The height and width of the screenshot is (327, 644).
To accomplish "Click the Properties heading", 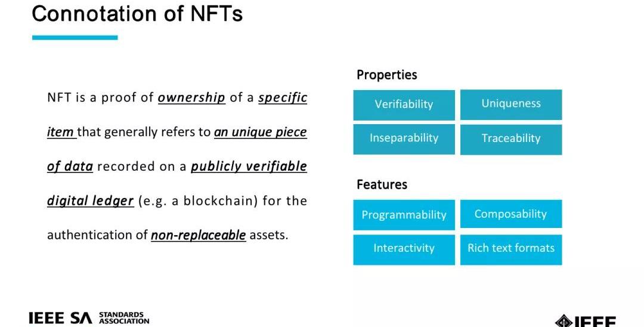I will pos(386,75).
